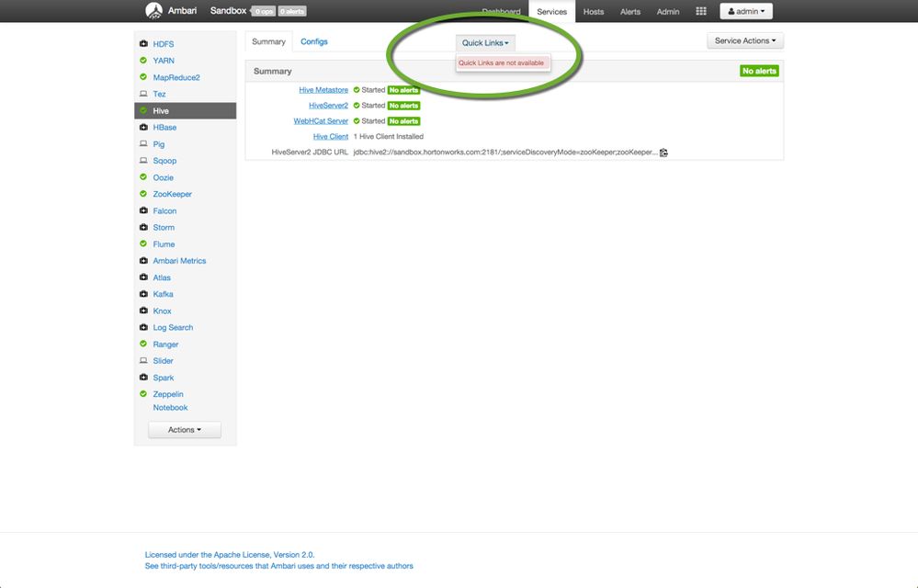
Task: Click the '1 Hive Client Installed' text
Action: [388, 136]
